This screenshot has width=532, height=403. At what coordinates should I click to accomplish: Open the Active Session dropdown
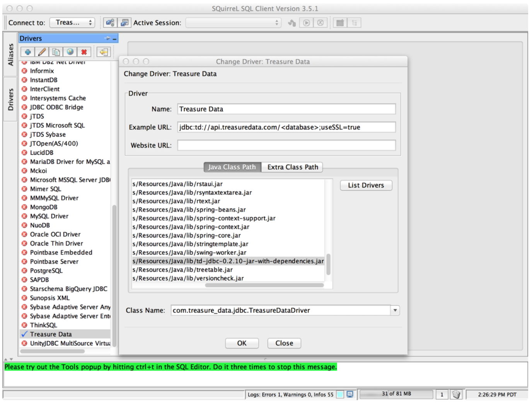233,23
